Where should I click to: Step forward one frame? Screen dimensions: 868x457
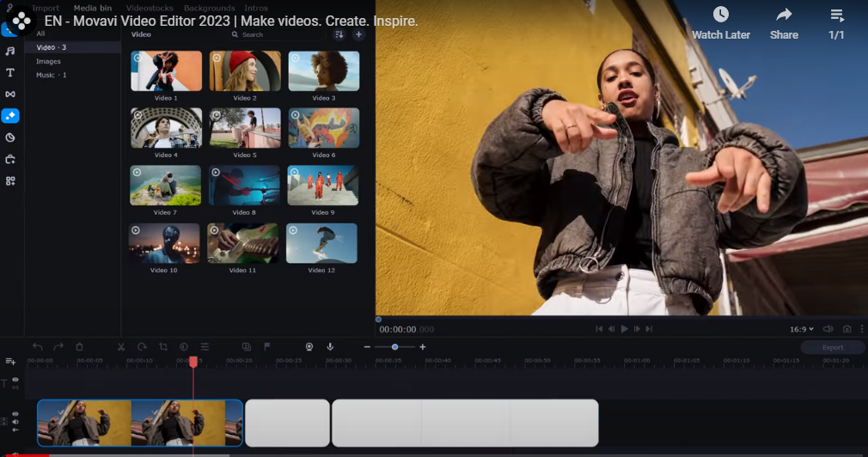[637, 329]
